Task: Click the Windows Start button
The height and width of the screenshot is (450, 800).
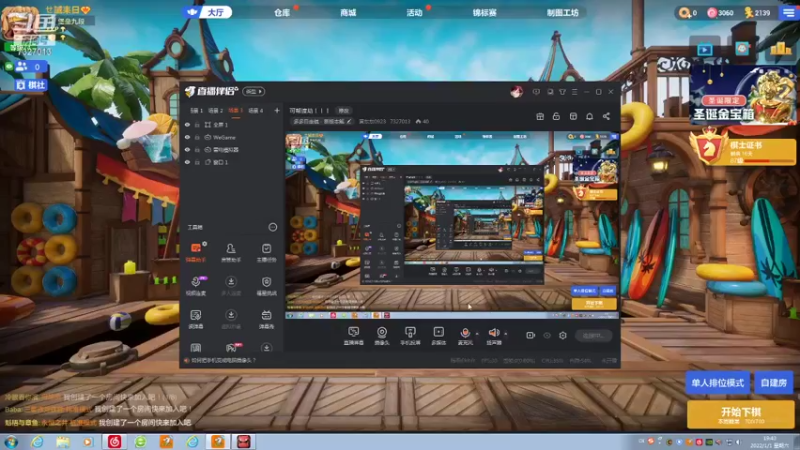Action: click(x=11, y=442)
